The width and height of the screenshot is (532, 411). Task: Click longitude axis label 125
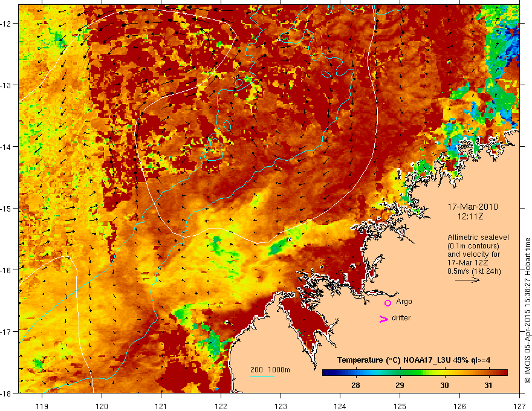click(x=400, y=406)
